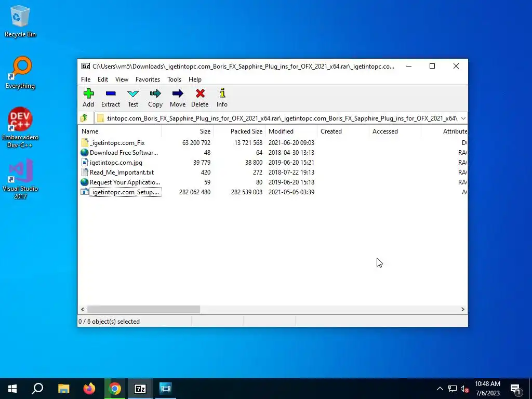The height and width of the screenshot is (399, 532).
Task: Click the 7z icon in title bar
Action: (x=86, y=66)
